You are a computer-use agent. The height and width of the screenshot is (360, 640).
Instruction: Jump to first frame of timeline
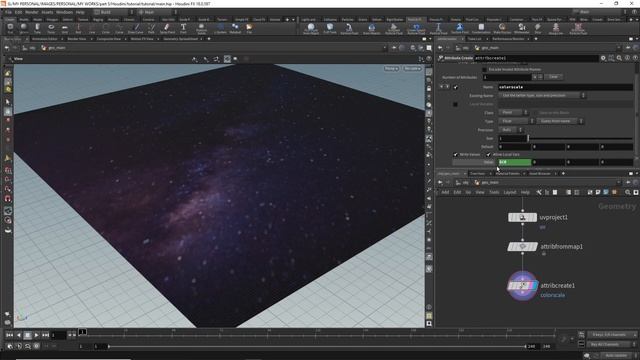click(9, 335)
